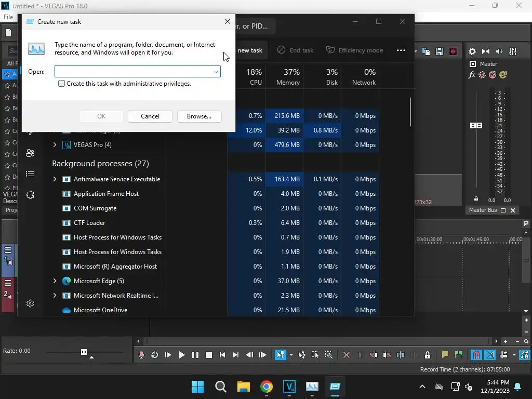Open Mixing Console sliders icon
Image resolution: width=532 pixels, height=399 pixels.
click(x=513, y=51)
